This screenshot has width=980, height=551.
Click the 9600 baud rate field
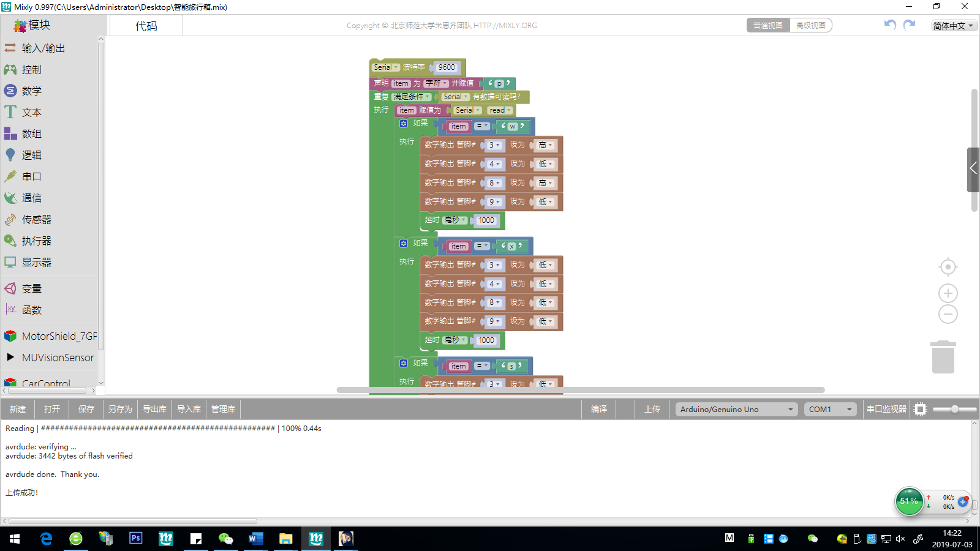[447, 67]
